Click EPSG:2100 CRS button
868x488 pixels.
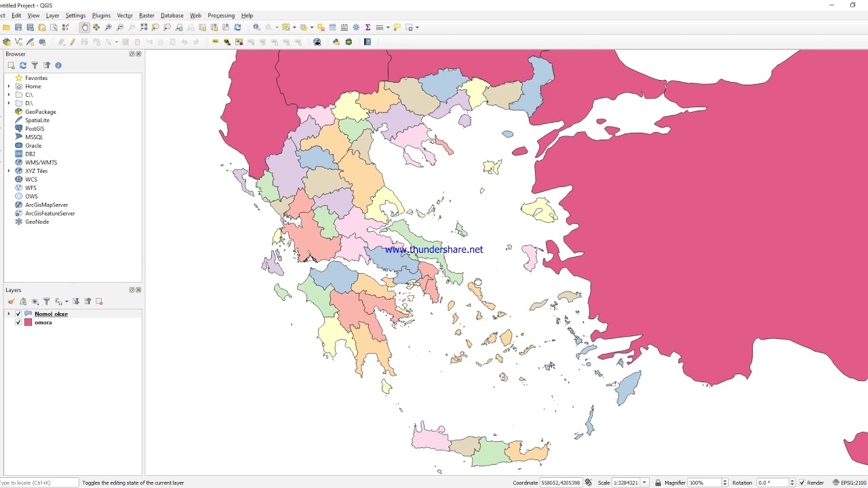849,483
